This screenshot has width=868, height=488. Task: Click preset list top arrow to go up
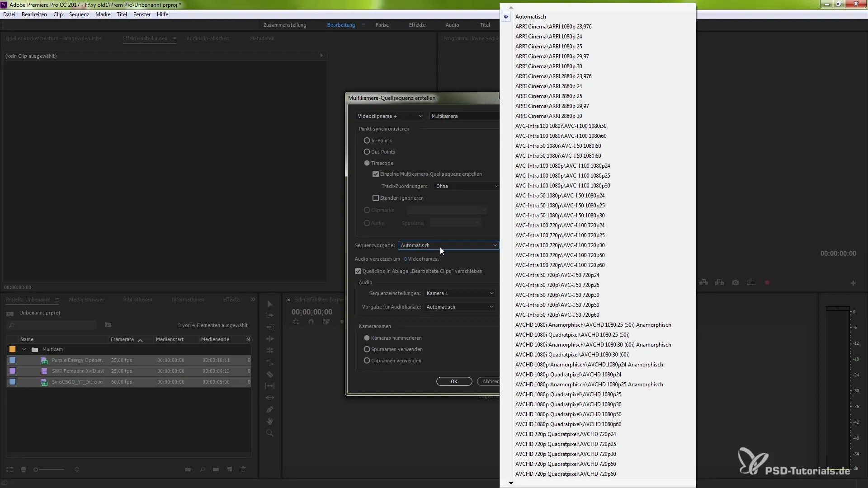(x=511, y=7)
